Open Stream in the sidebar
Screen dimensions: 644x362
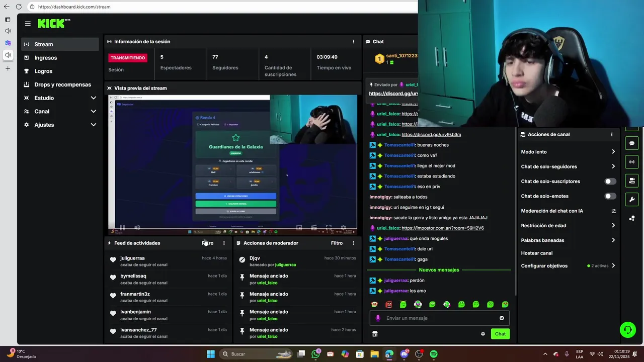pos(60,44)
